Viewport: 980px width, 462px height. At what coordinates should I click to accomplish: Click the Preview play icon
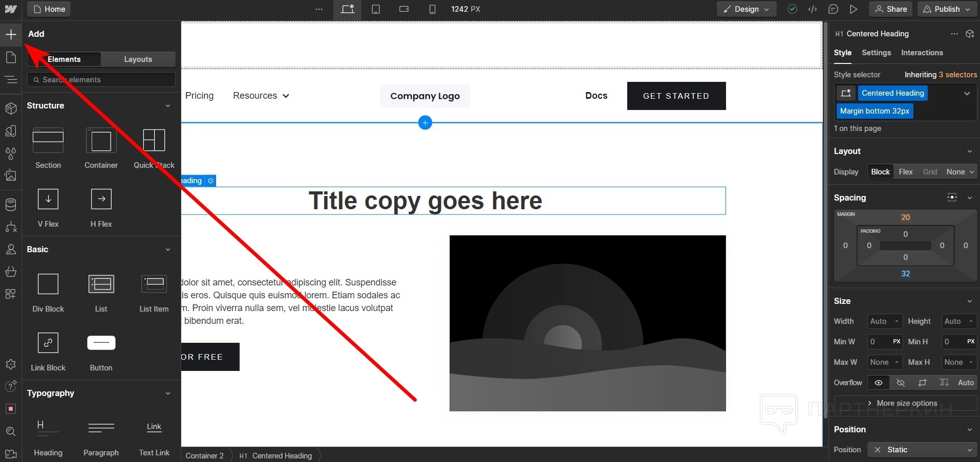(x=854, y=9)
